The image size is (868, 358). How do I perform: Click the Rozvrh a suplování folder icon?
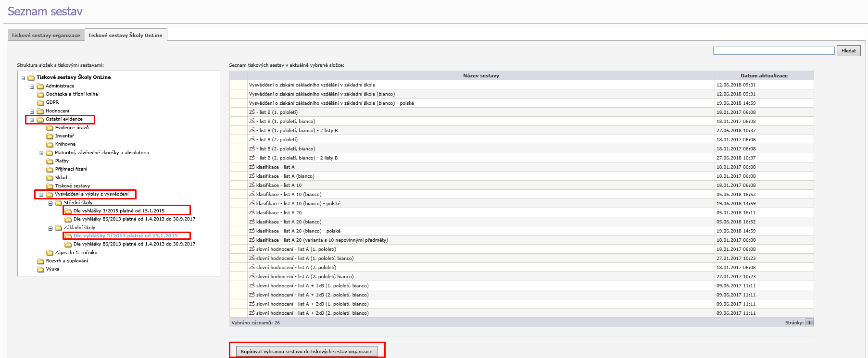tap(41, 261)
